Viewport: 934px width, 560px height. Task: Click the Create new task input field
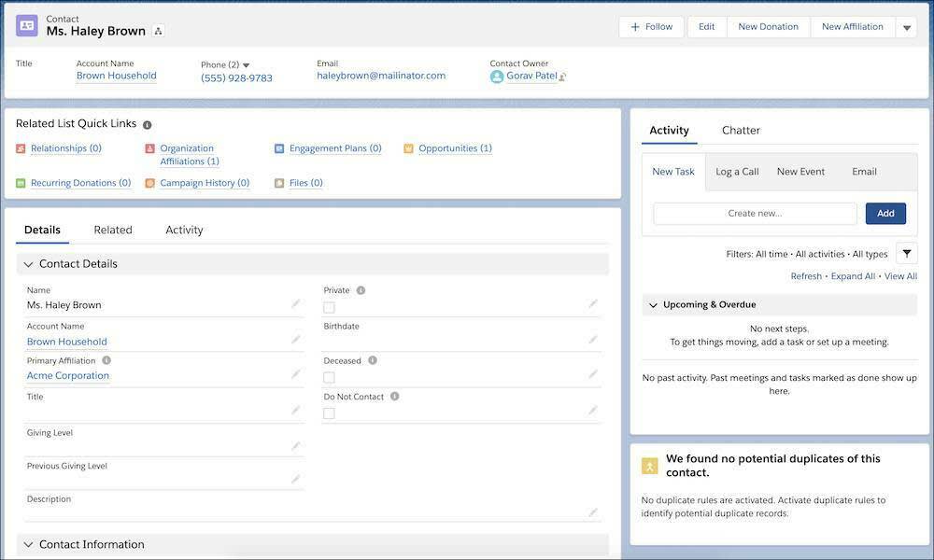(755, 214)
